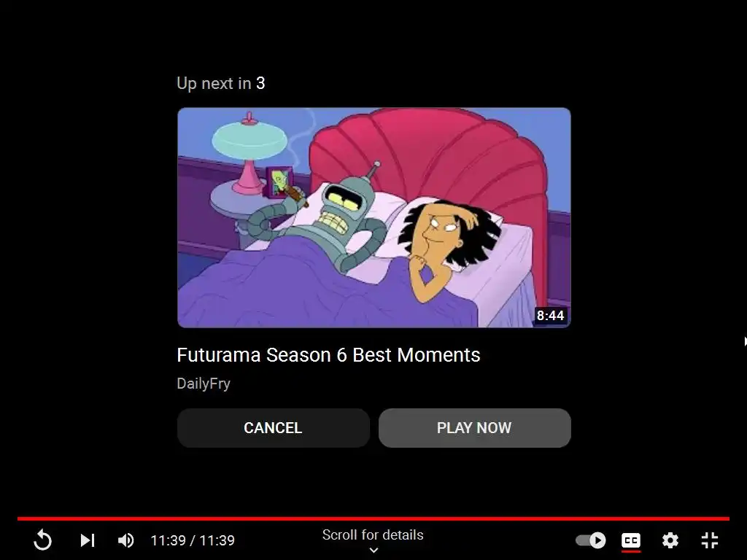Click the Futurama Season 6 Best Moments title
This screenshot has height=560, width=747.
pos(328,355)
